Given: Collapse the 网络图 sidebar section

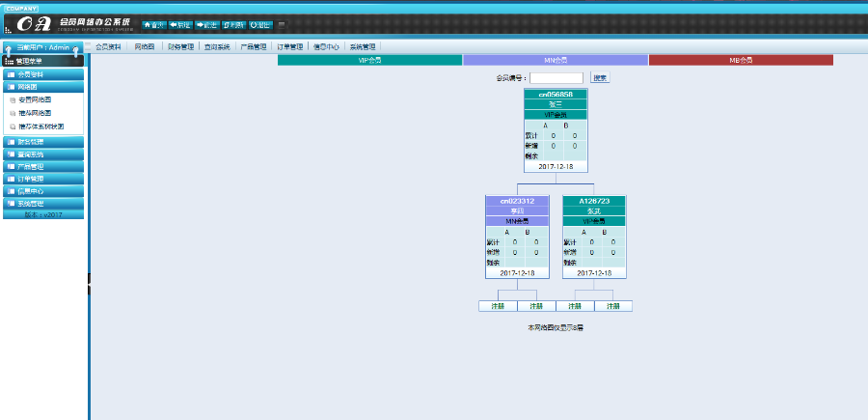Looking at the screenshot, I should click(x=43, y=86).
